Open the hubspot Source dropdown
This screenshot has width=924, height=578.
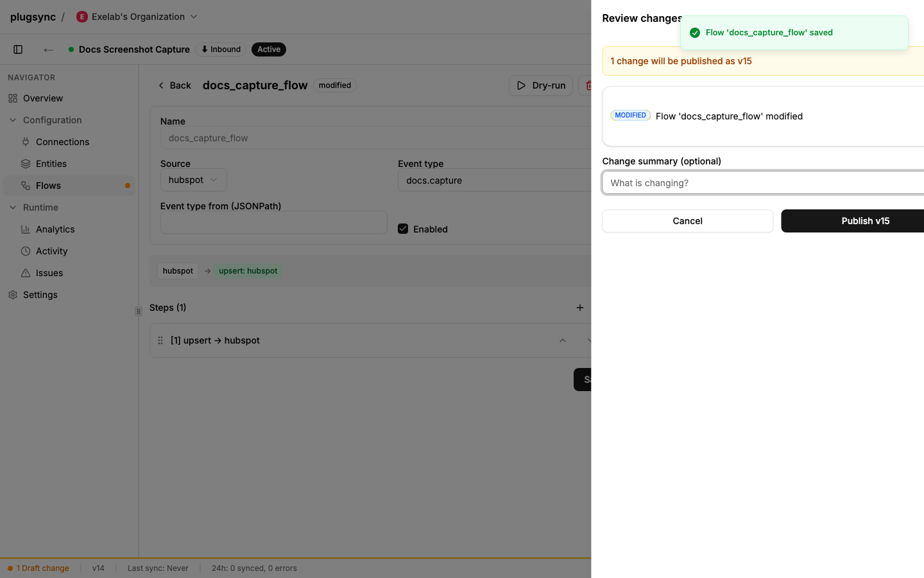(194, 180)
